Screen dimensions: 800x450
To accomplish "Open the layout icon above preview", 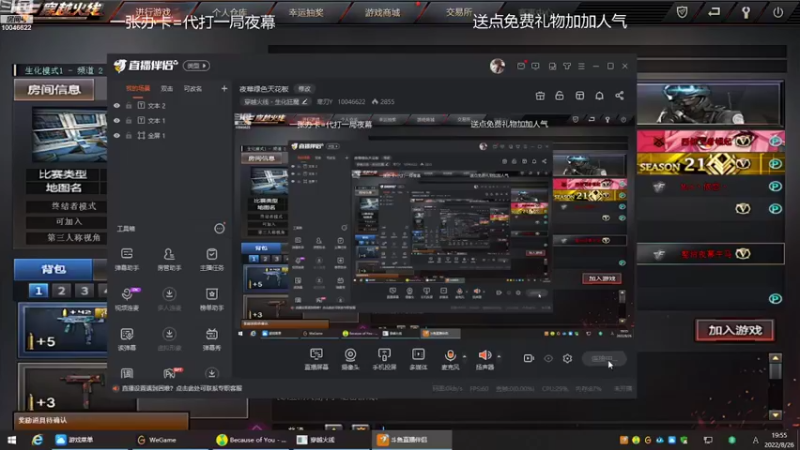I will (x=580, y=95).
